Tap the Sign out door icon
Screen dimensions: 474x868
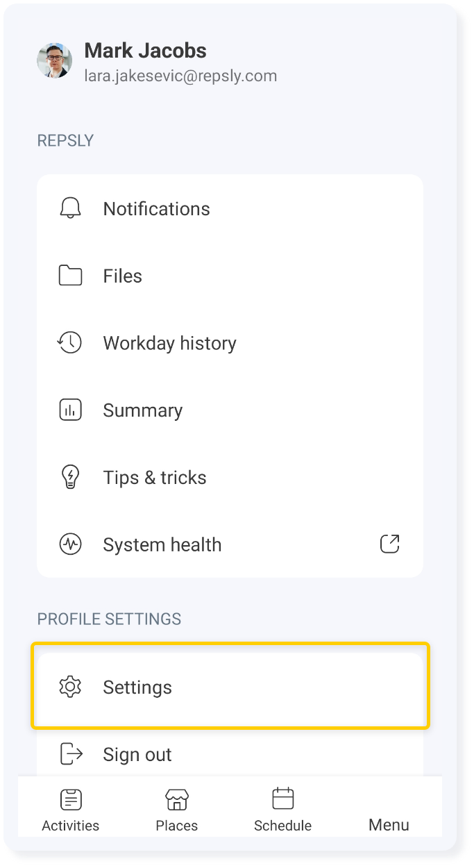click(x=71, y=753)
